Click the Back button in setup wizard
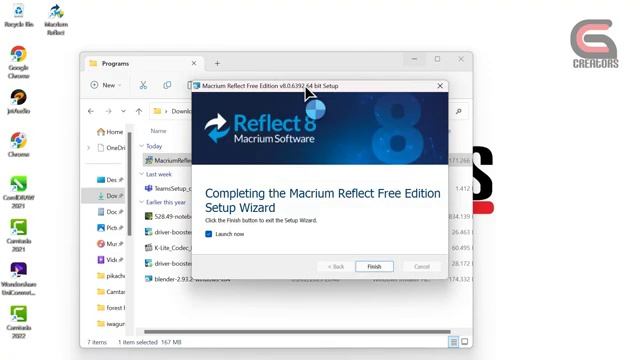Image resolution: width=640 pixels, height=360 pixels. pos(336,267)
